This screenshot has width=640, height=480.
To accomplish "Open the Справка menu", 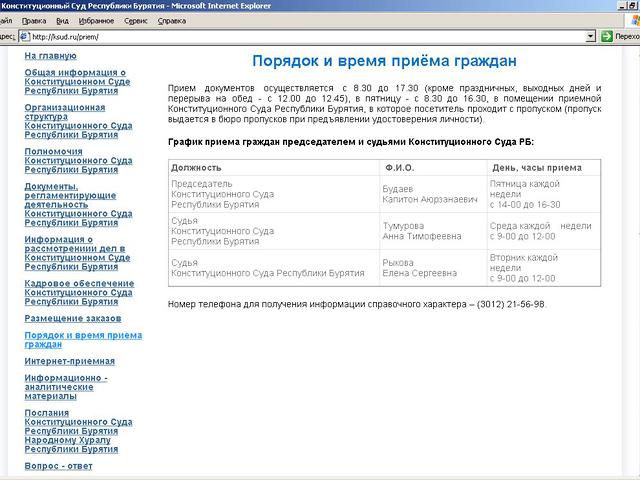I will click(x=172, y=21).
